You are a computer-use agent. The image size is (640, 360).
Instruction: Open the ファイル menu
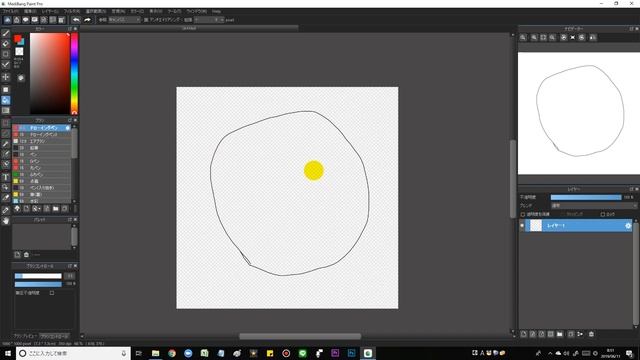pyautogui.click(x=10, y=11)
